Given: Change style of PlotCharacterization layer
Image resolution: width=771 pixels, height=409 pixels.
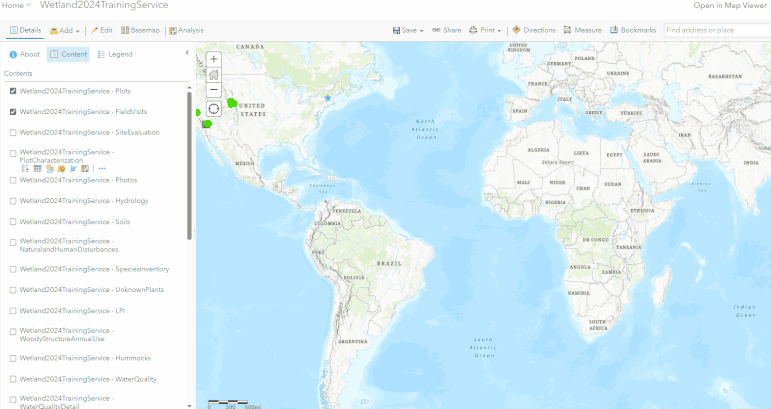Looking at the screenshot, I should click(x=49, y=169).
